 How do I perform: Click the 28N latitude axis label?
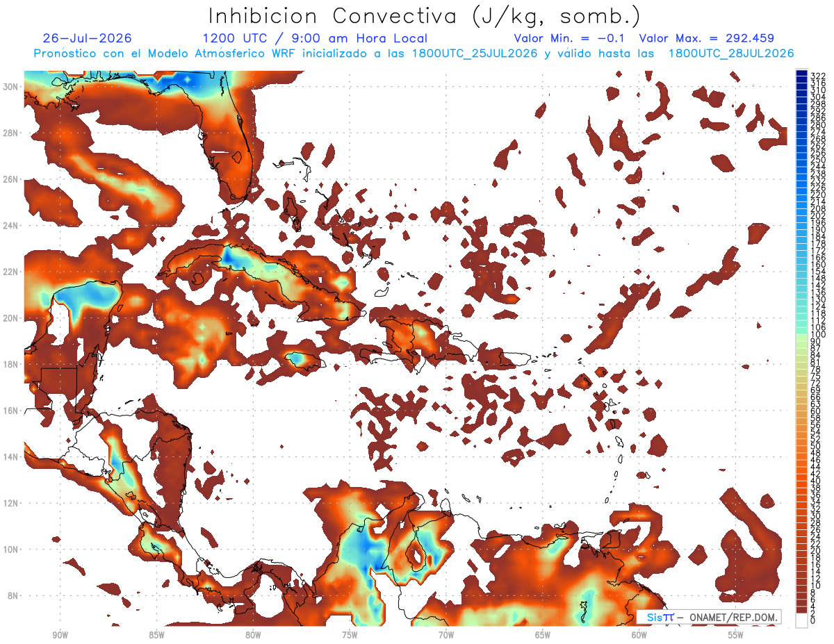(12, 133)
